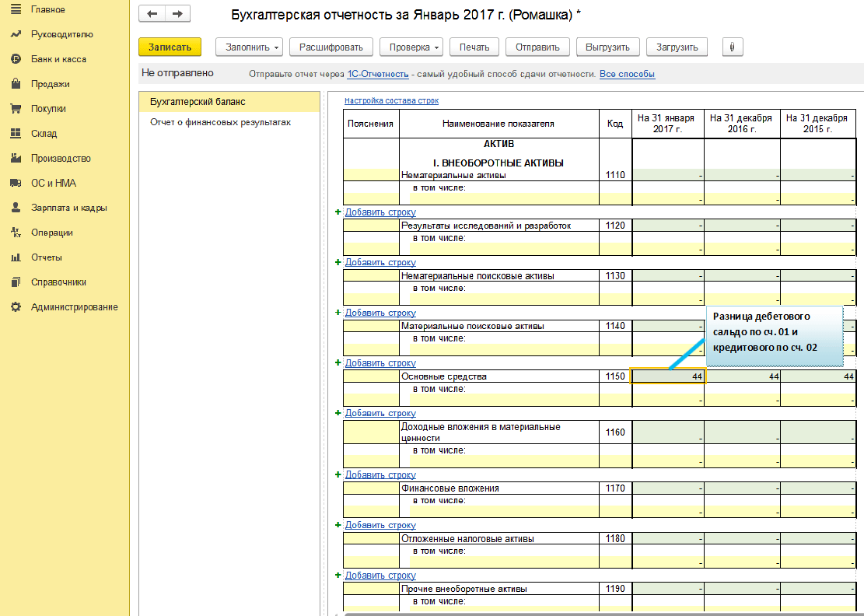864x616 pixels.
Task: Click the Администрирование gear icon
Action: pos(15,307)
